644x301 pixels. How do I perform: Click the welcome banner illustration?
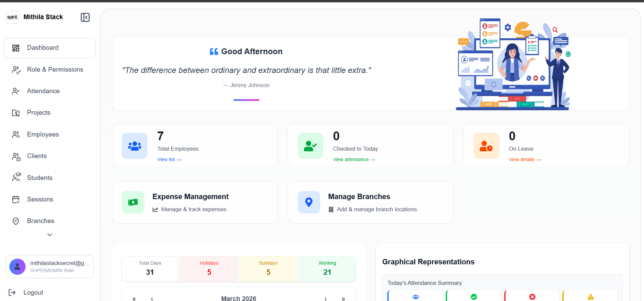pyautogui.click(x=513, y=64)
